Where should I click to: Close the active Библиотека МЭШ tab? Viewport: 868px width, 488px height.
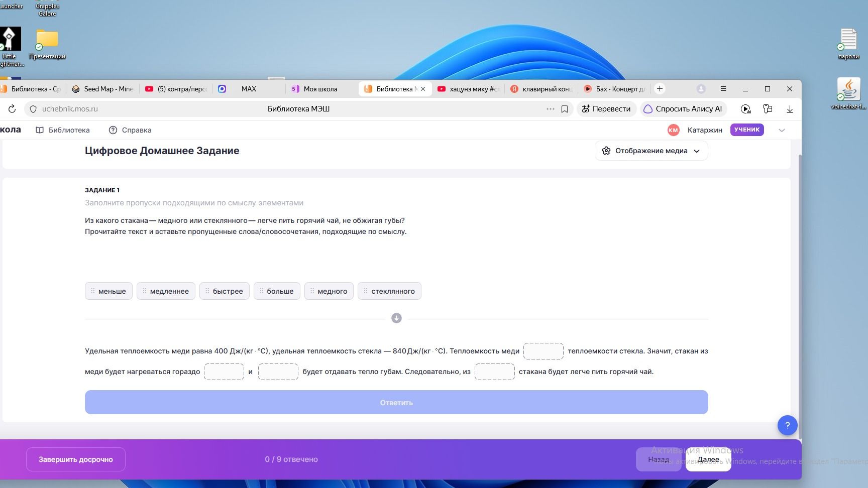coord(423,89)
